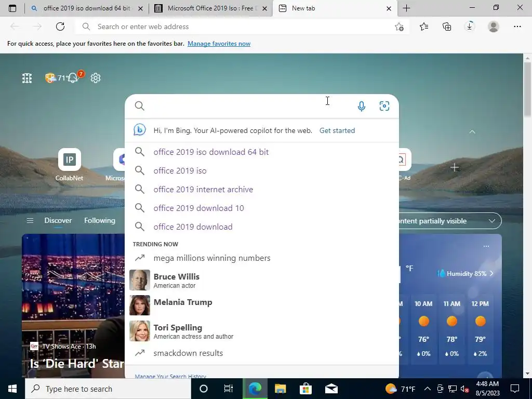Open the Collections icon

coord(447,26)
